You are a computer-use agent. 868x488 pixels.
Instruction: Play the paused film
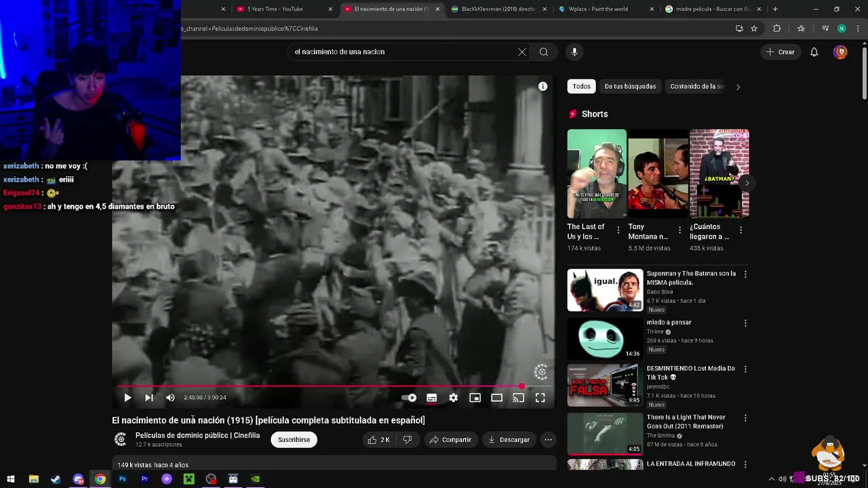tap(127, 398)
